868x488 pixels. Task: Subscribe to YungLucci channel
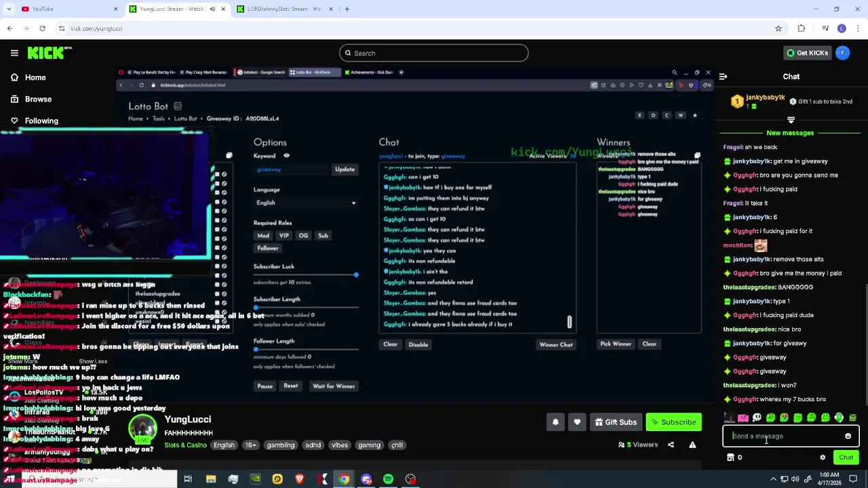(x=673, y=422)
